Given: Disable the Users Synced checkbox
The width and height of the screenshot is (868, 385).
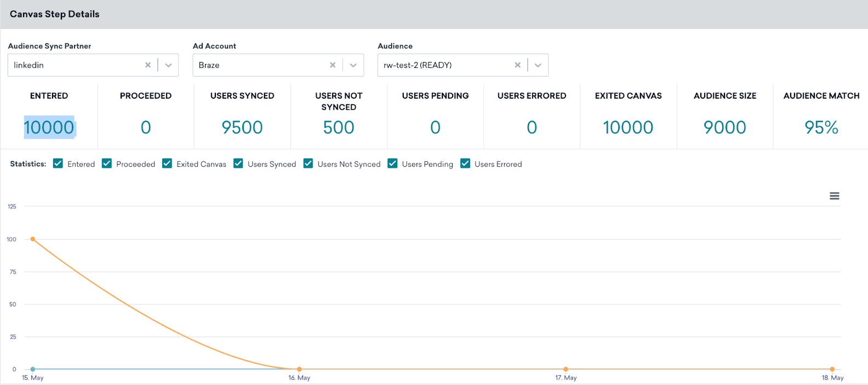Looking at the screenshot, I should click(238, 163).
